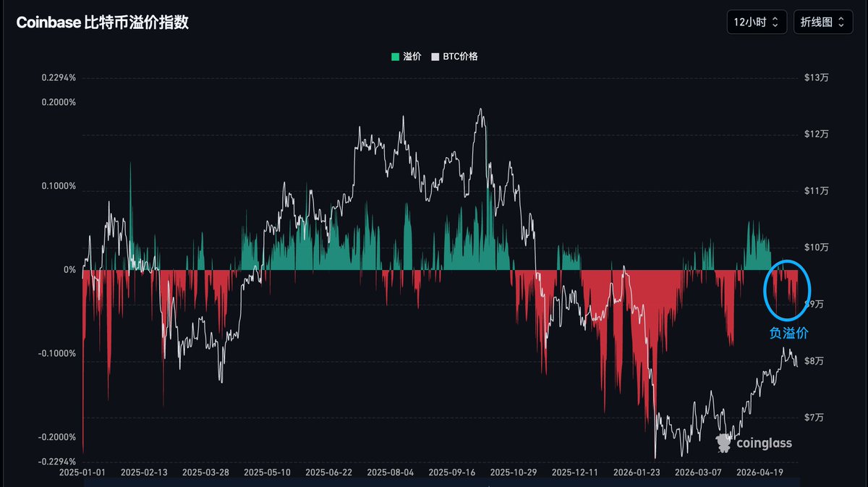Click the 0.1000% left axis label

pyautogui.click(x=59, y=186)
